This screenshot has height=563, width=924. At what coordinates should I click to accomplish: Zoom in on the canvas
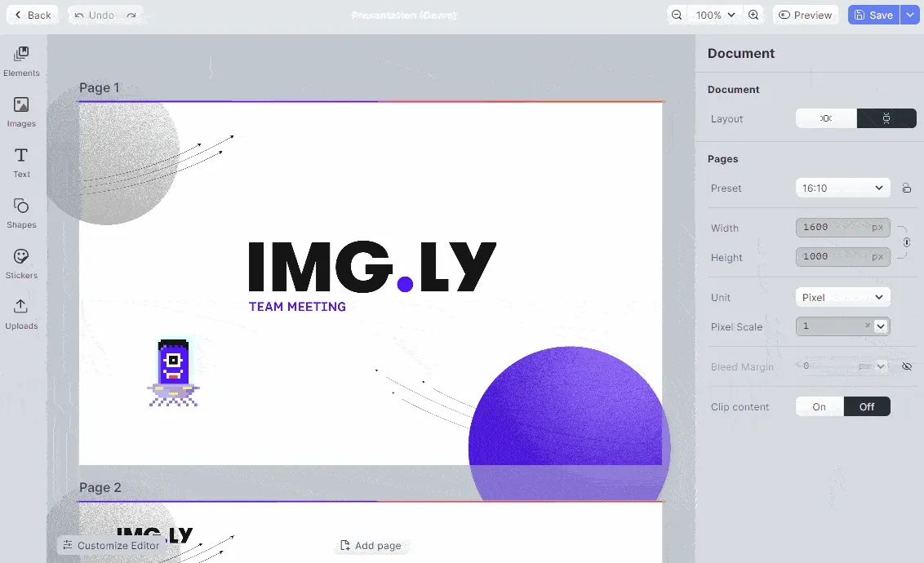click(x=753, y=15)
